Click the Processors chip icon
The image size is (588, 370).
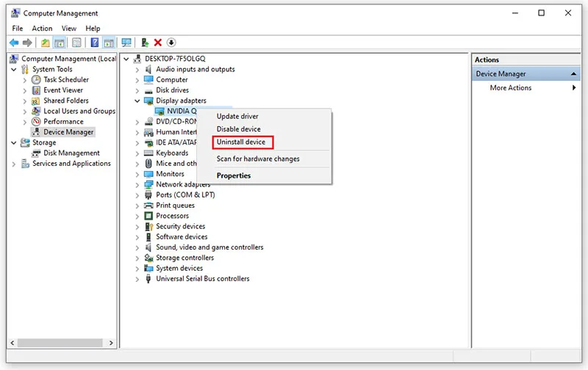point(148,216)
